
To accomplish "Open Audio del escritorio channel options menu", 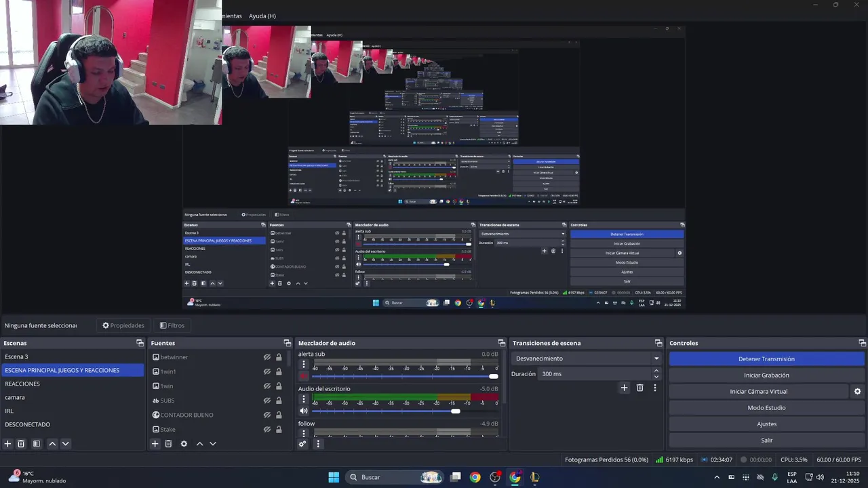I will [x=304, y=399].
